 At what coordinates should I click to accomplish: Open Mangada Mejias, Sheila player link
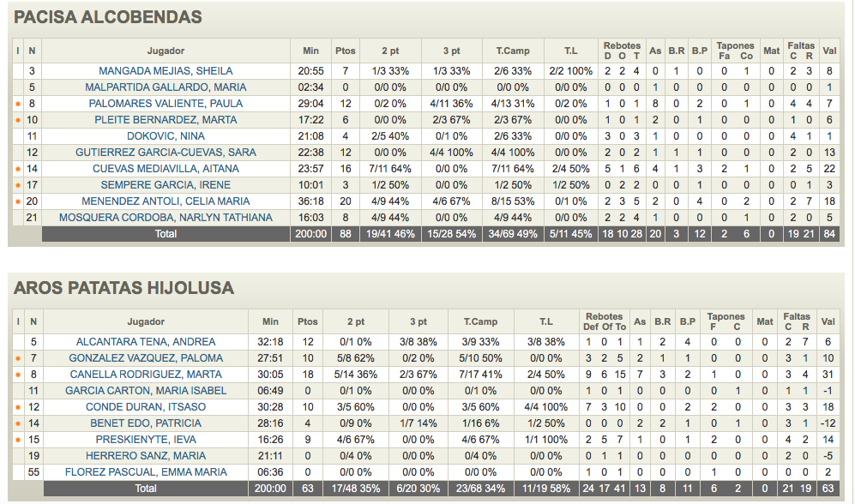(x=166, y=71)
